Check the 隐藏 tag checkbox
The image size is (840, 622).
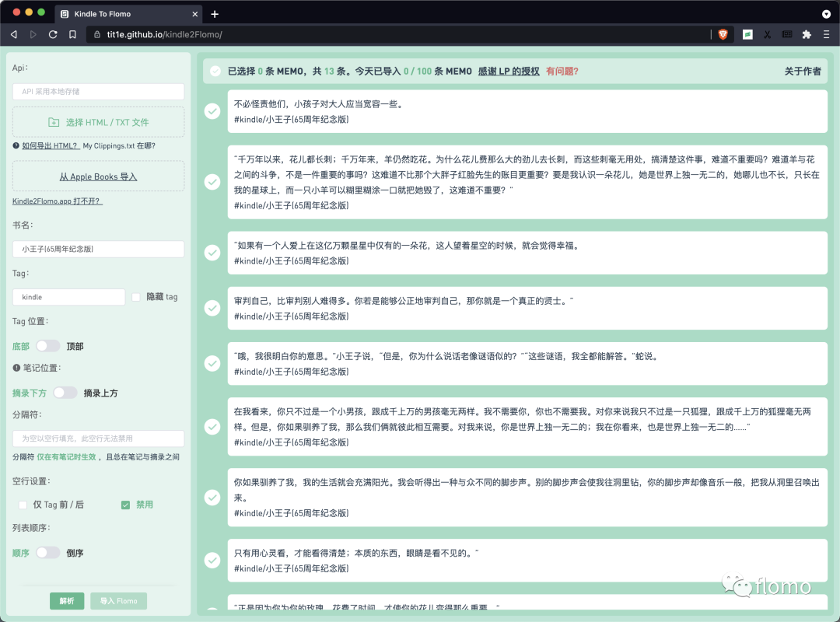click(x=136, y=297)
